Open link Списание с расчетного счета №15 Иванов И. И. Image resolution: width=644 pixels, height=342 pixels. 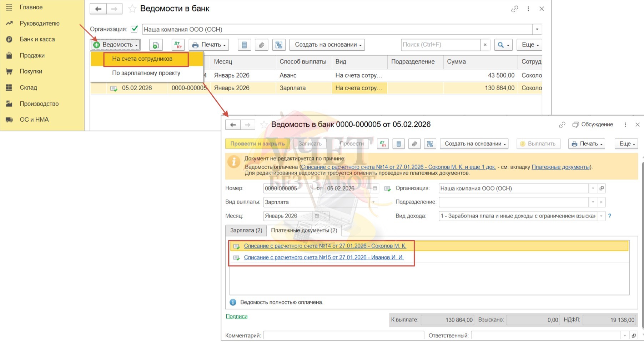click(323, 257)
